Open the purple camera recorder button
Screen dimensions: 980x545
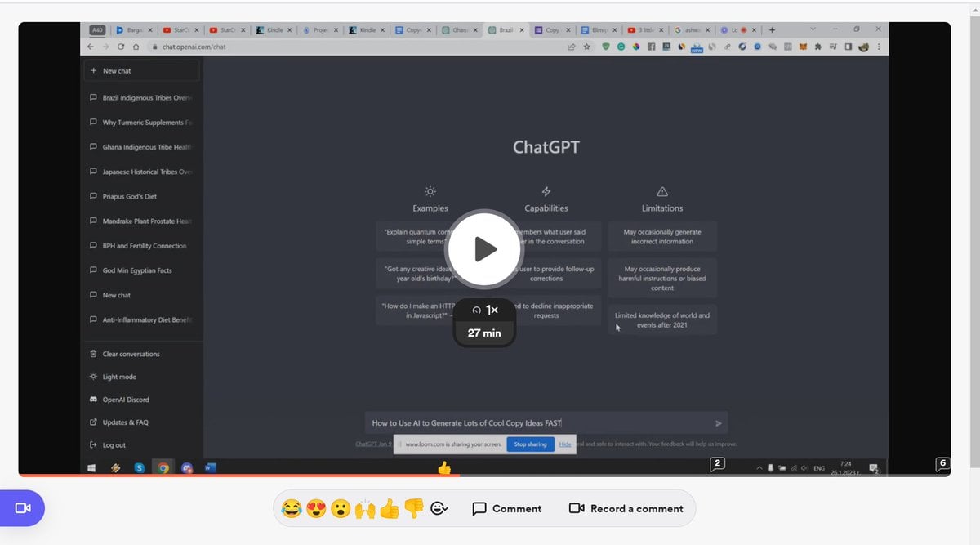[x=22, y=508]
